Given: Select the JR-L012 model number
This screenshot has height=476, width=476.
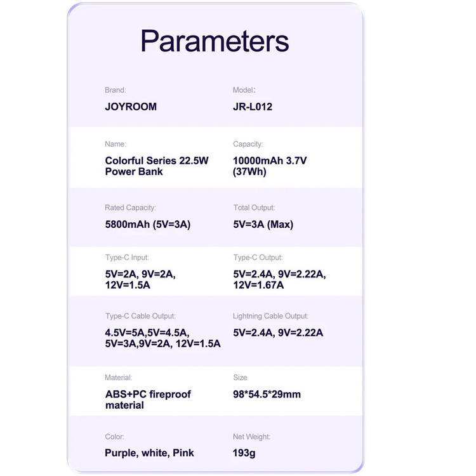Looking at the screenshot, I should [253, 107].
